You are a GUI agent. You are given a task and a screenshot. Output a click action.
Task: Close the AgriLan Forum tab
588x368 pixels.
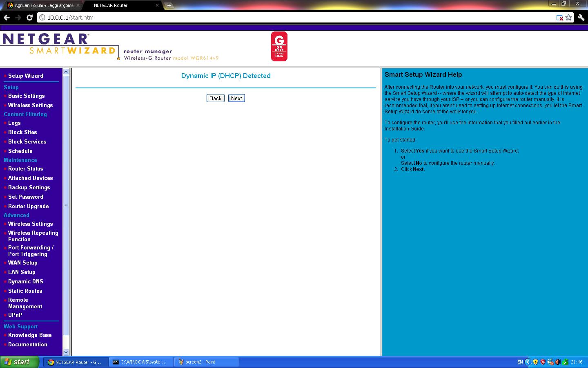tap(78, 5)
